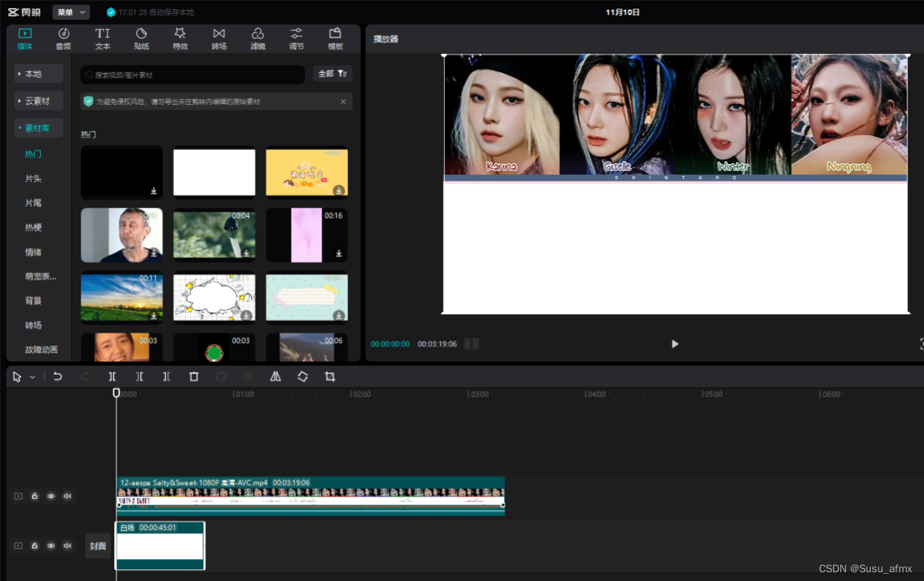The width and height of the screenshot is (924, 581).
Task: Click the undo arrow in timeline toolbar
Action: tap(58, 376)
